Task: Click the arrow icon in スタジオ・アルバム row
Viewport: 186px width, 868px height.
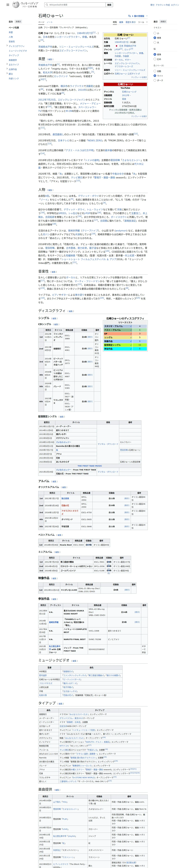Action: tap(131, 326)
